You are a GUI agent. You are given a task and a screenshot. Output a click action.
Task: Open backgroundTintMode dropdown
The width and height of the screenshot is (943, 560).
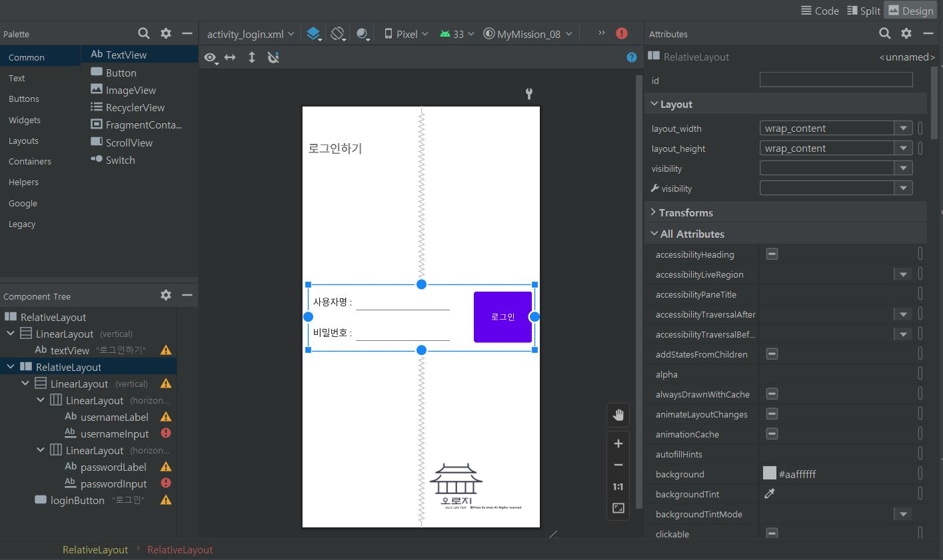(x=903, y=514)
